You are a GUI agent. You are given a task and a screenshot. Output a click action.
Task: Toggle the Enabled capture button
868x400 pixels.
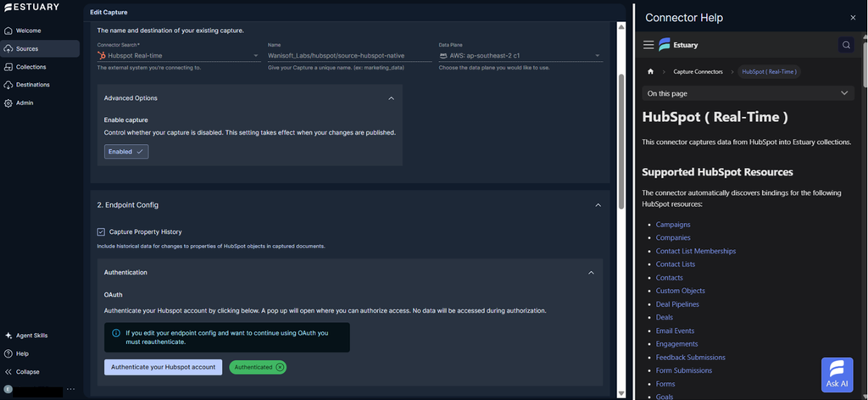click(x=126, y=152)
